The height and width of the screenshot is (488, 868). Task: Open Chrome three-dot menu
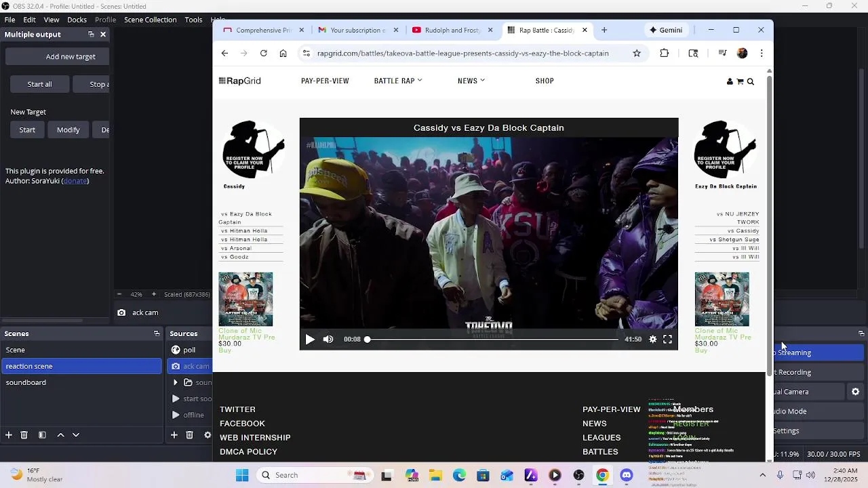click(762, 54)
